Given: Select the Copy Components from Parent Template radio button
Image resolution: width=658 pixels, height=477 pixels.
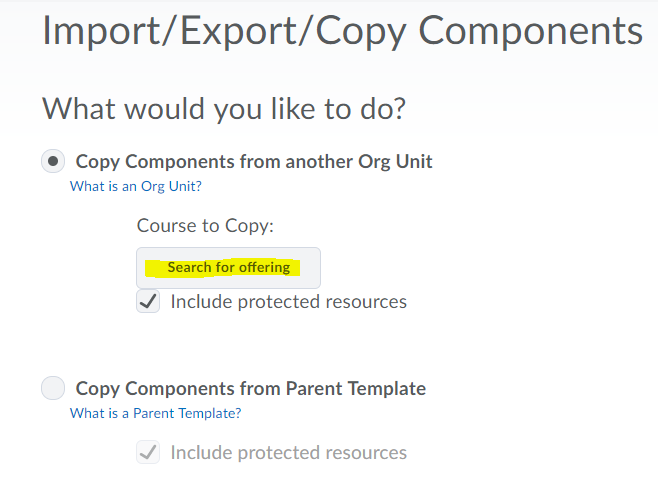Looking at the screenshot, I should pos(53,388).
